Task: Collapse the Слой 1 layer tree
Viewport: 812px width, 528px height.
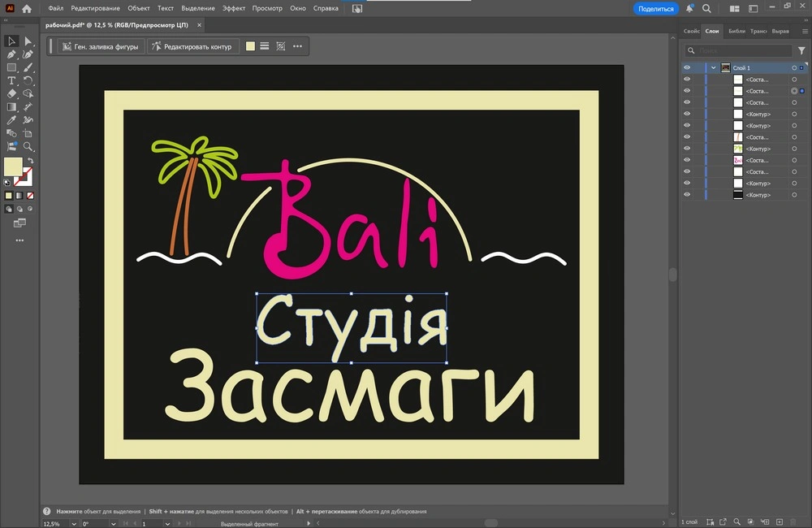Action: (x=713, y=68)
